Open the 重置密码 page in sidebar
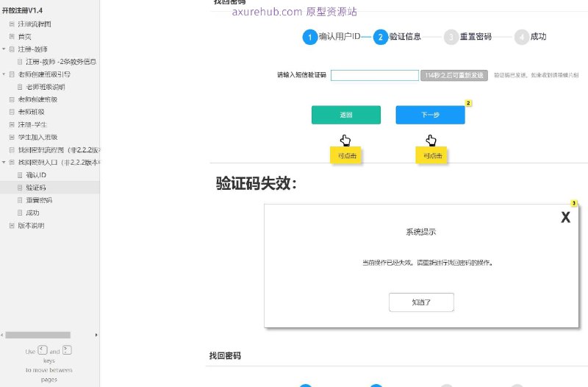The width and height of the screenshot is (588, 387). tap(39, 200)
